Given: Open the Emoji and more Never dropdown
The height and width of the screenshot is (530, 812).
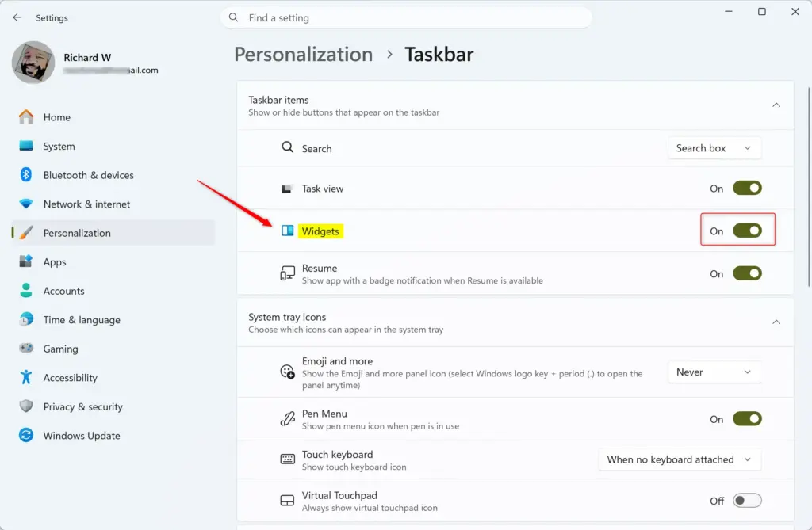Looking at the screenshot, I should (714, 372).
